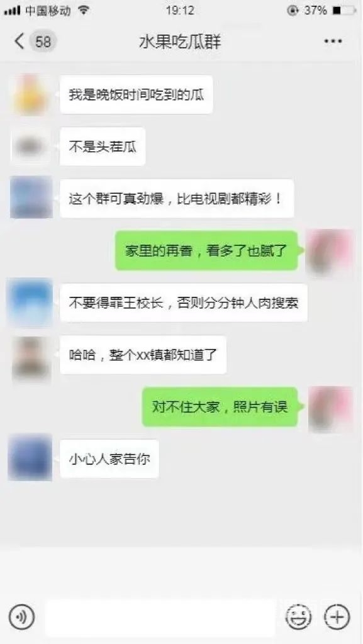This screenshot has width=363, height=644.
Task: Select the green bubble 对不住大家，照片有误
Action: point(220,407)
